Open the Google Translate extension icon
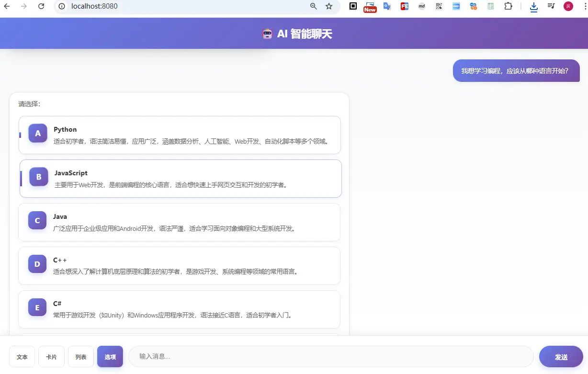This screenshot has width=588, height=374. (387, 6)
